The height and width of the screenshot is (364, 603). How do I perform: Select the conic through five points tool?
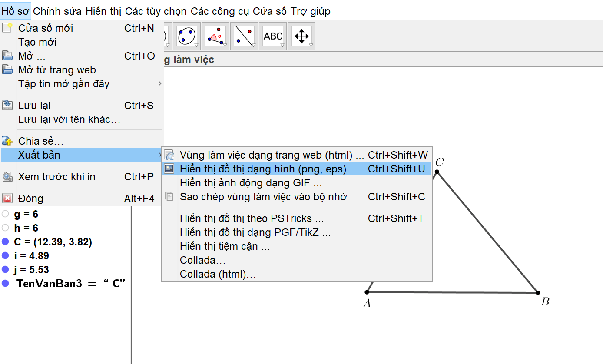click(x=187, y=36)
